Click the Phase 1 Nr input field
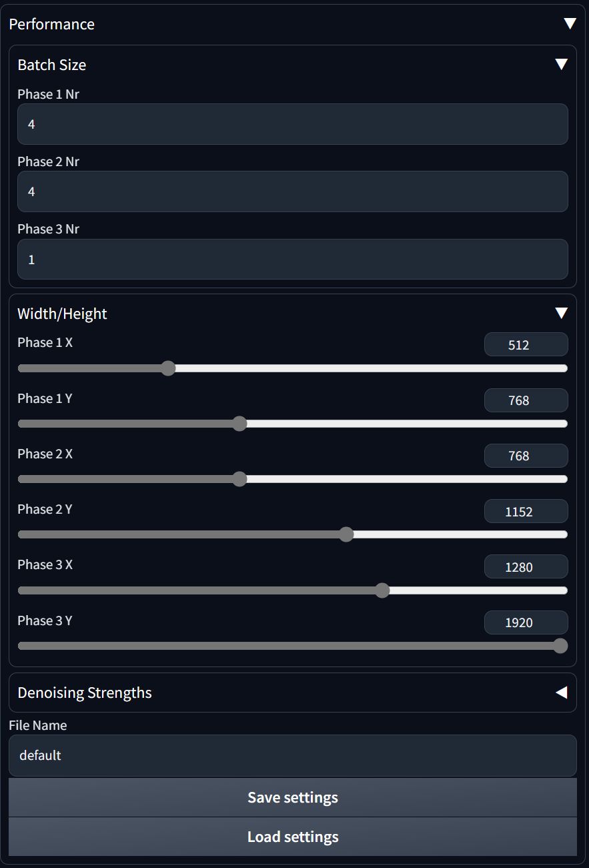 click(x=293, y=124)
